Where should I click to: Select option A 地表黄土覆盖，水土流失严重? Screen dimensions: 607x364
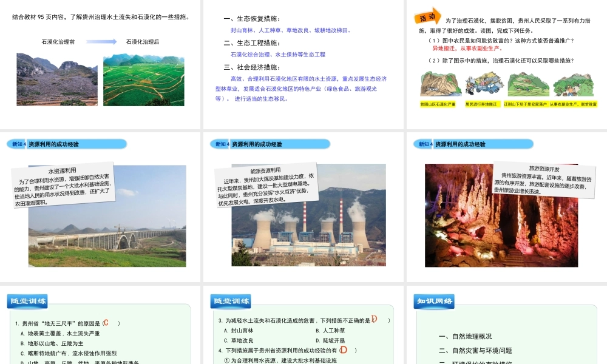coord(60,334)
